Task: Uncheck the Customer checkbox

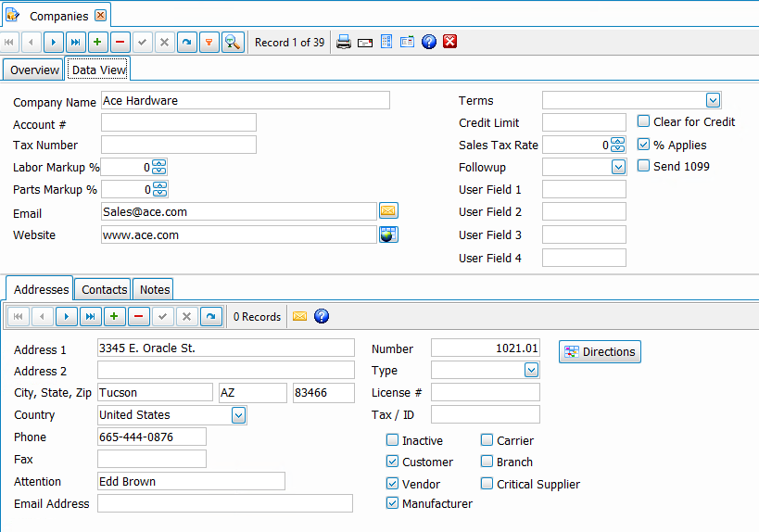Action: [393, 462]
